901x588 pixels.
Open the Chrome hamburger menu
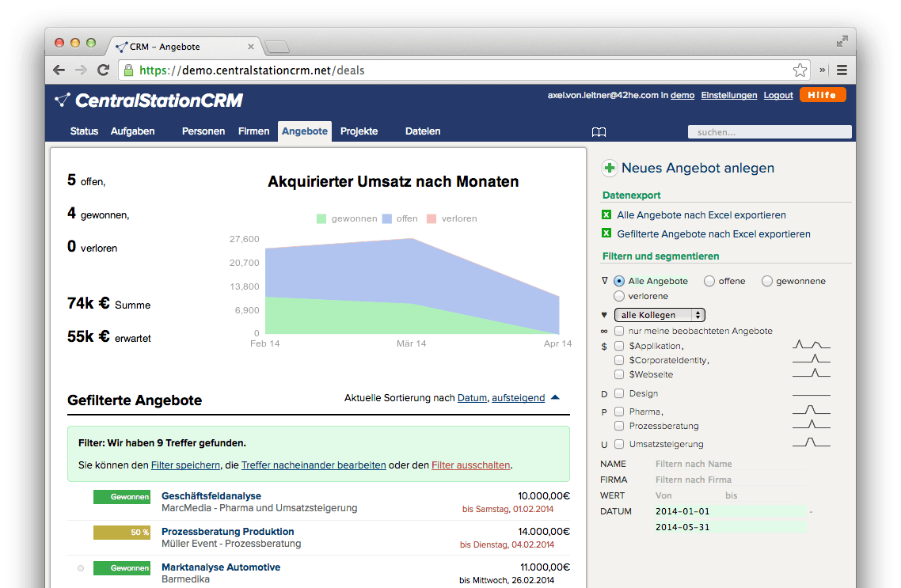[x=842, y=70]
